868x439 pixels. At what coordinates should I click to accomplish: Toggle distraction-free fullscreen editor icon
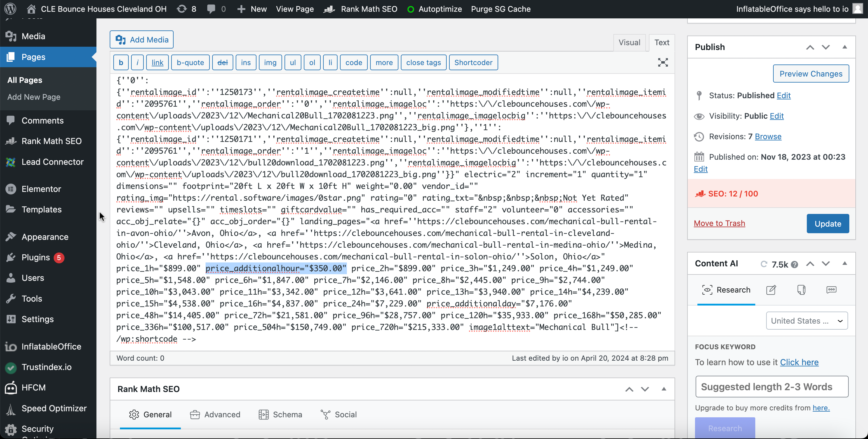(x=662, y=62)
